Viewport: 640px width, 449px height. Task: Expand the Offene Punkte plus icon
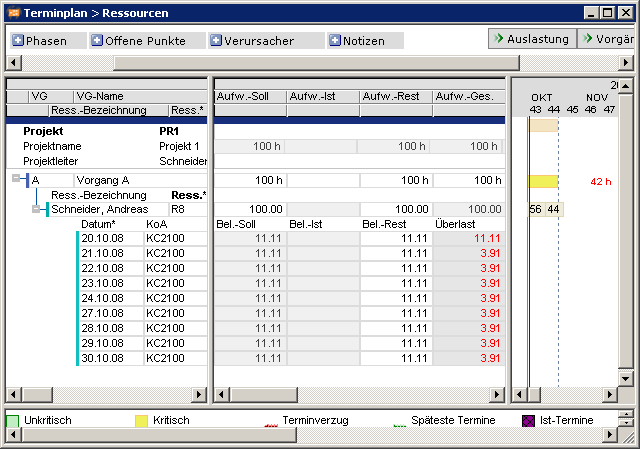tap(97, 40)
